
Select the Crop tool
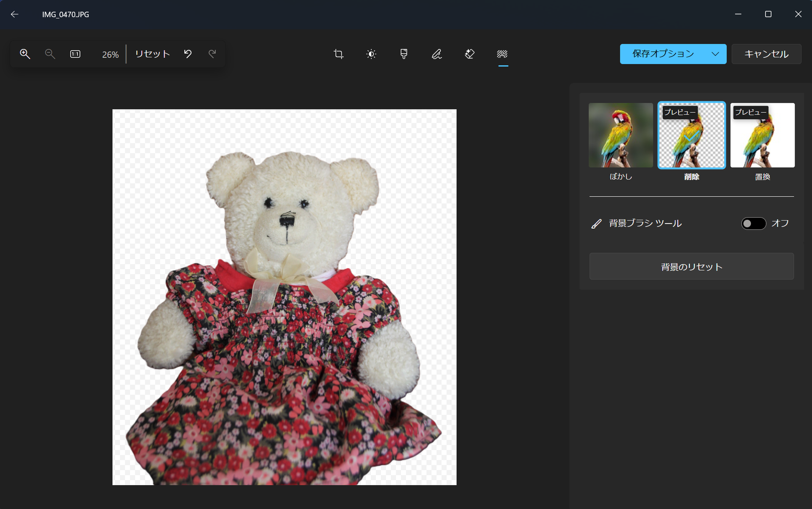338,54
